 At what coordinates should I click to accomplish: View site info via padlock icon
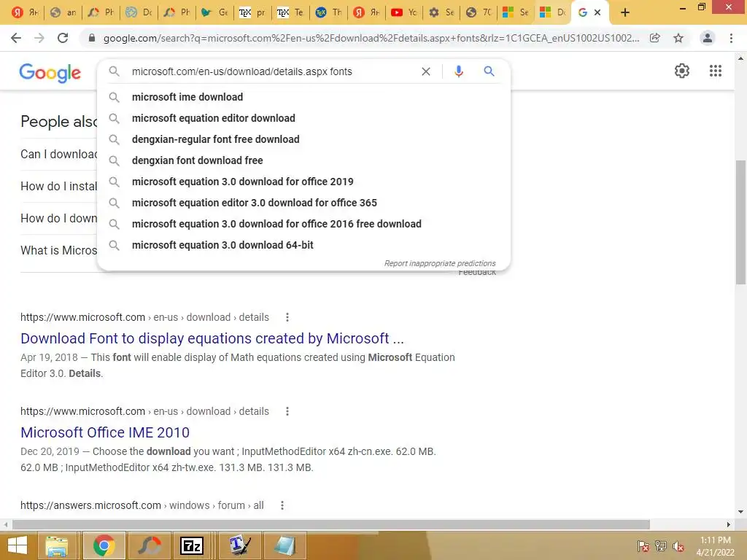pos(92,38)
